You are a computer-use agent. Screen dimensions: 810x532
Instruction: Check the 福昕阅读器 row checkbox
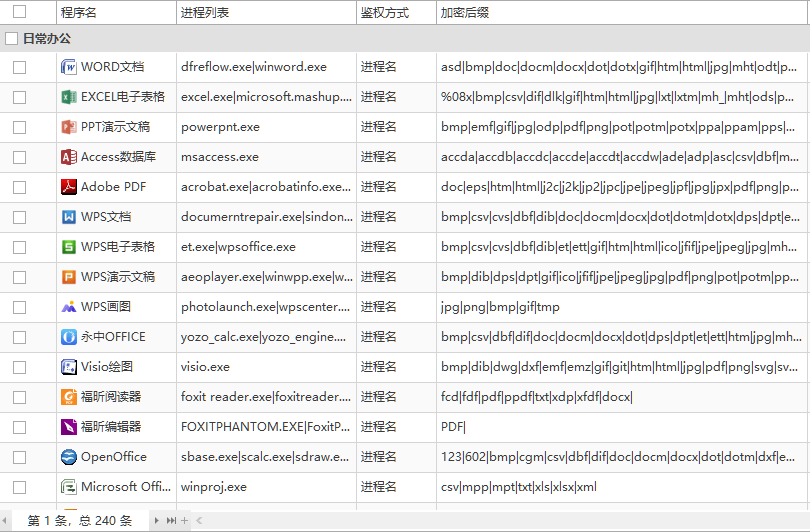[20, 397]
